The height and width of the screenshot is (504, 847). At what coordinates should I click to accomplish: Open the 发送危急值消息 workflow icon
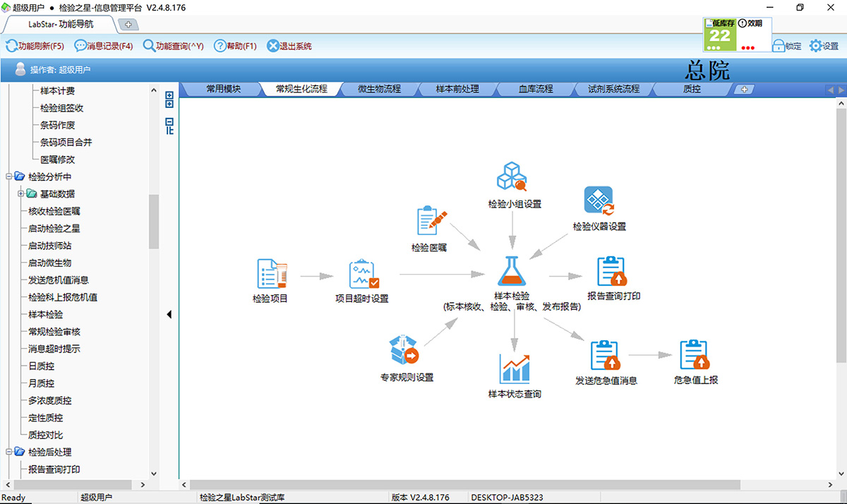(605, 355)
